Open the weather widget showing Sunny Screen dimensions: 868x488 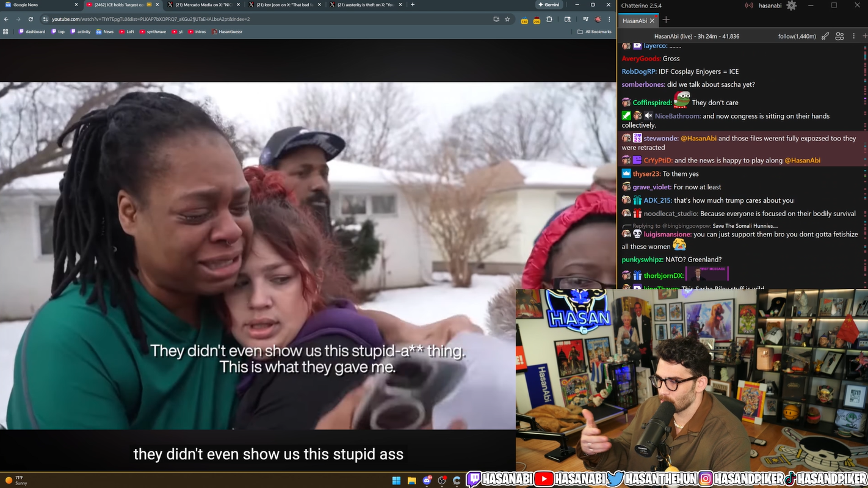click(16, 481)
